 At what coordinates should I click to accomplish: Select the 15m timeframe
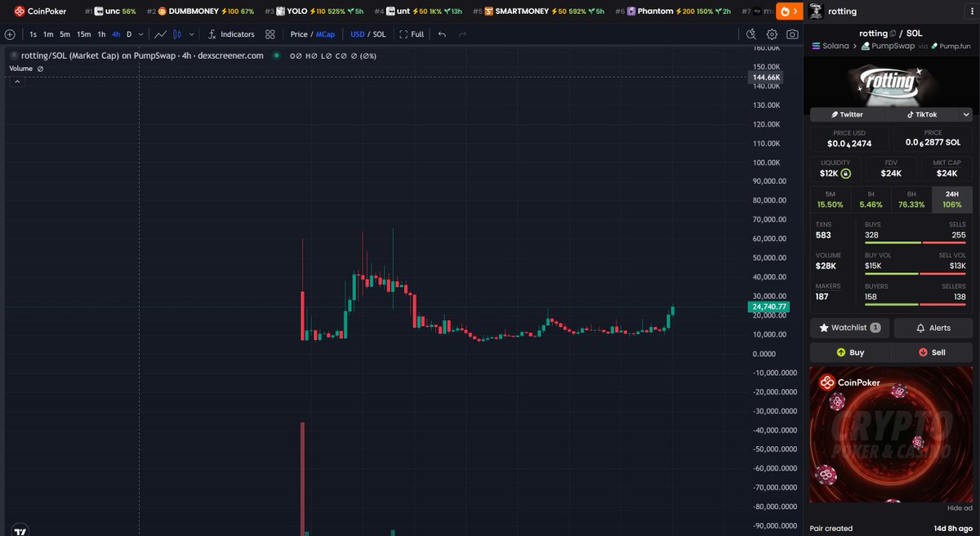(83, 34)
